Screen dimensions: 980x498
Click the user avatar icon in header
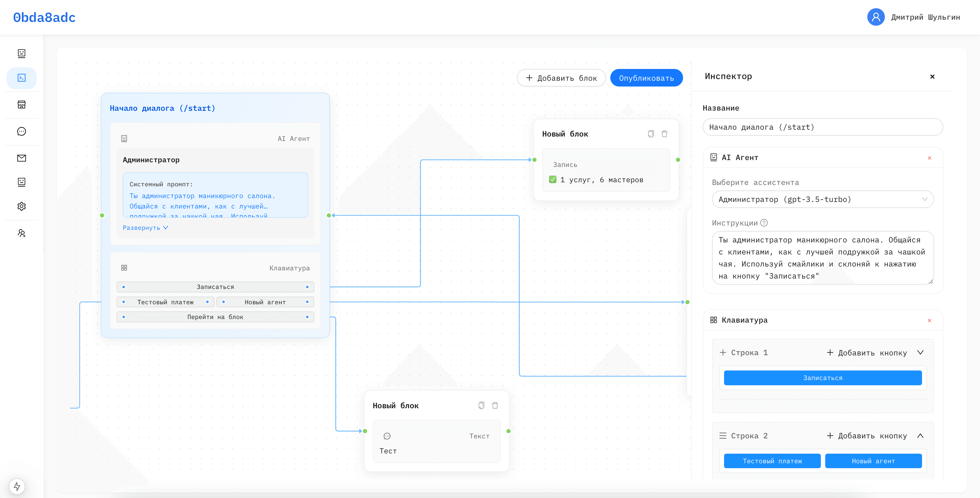[876, 17]
